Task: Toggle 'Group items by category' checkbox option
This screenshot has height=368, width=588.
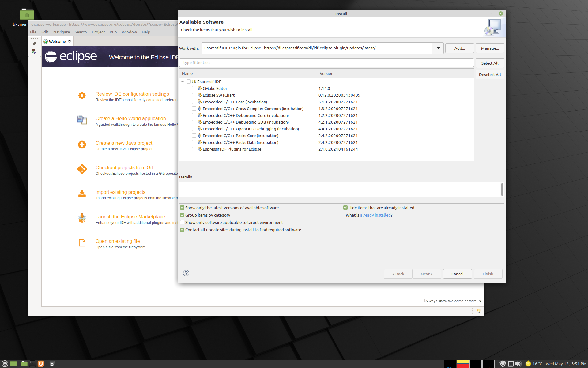Action: [183, 215]
